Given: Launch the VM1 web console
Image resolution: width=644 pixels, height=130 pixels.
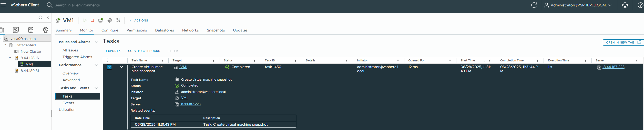Looking at the screenshot, I should 101,20.
